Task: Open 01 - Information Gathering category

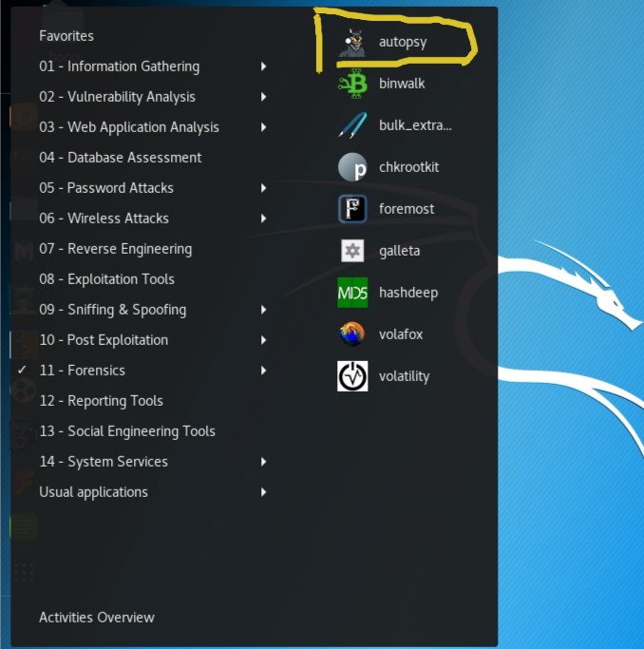Action: pyautogui.click(x=120, y=67)
